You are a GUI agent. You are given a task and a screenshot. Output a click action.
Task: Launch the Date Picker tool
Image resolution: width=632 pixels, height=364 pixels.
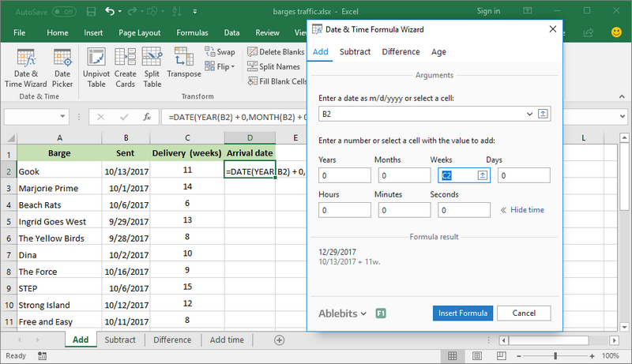click(x=62, y=66)
